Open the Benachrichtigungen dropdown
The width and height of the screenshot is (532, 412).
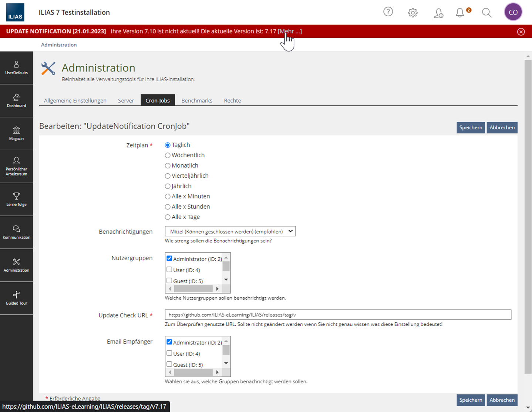pos(230,231)
